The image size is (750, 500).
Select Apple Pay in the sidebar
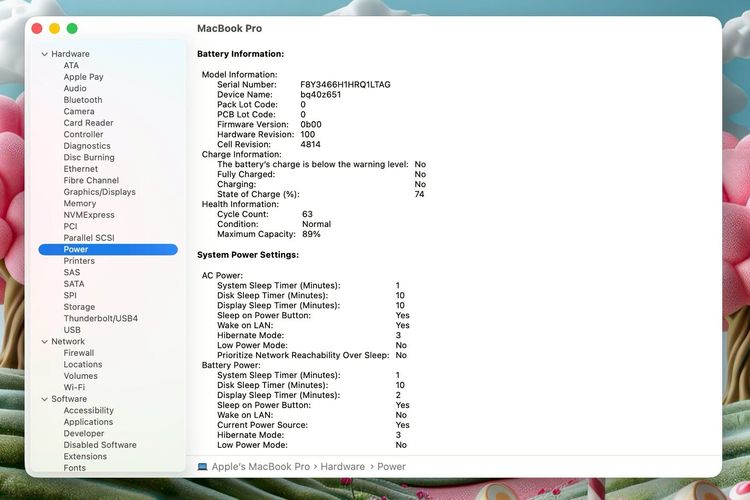click(83, 77)
